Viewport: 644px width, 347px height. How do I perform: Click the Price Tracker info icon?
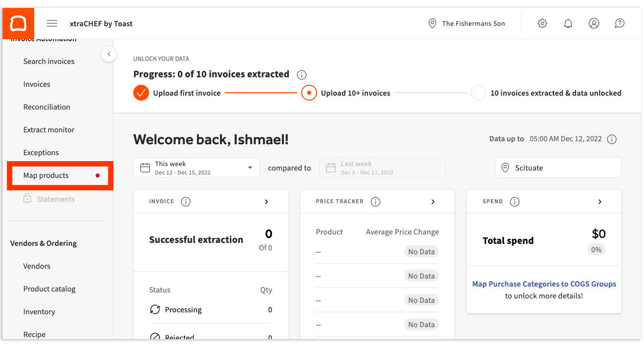click(376, 202)
